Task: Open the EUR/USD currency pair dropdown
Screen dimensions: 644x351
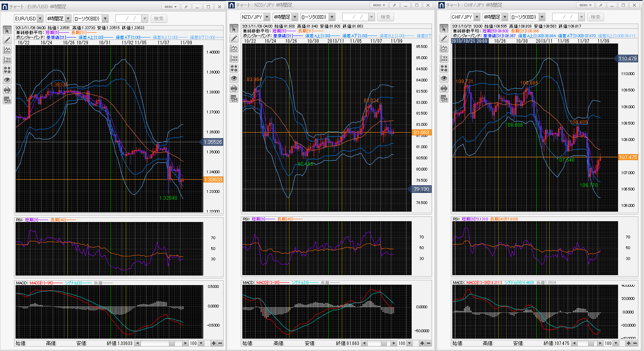Action: click(40, 19)
